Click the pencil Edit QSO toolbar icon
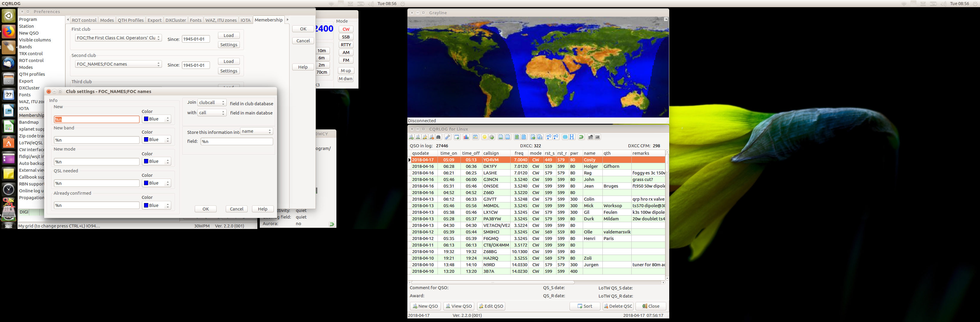Screen dimensions: 980x322 [425, 137]
